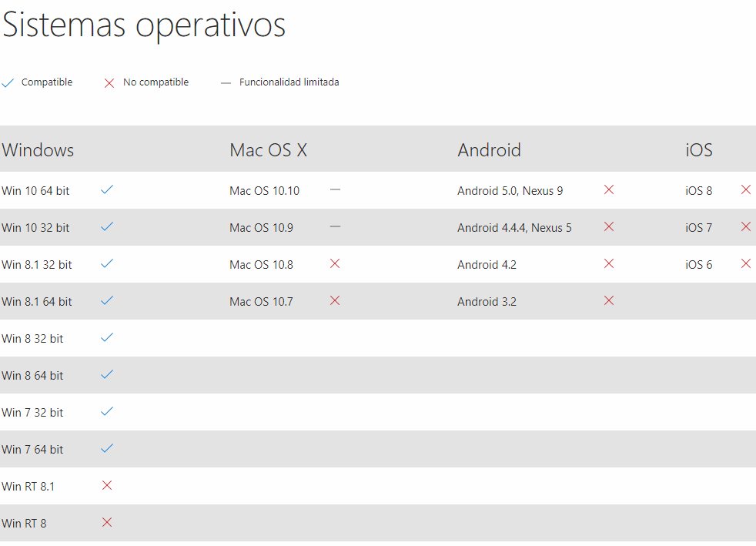Click the Win 8 32 bit label
The image size is (756, 546).
pos(32,339)
